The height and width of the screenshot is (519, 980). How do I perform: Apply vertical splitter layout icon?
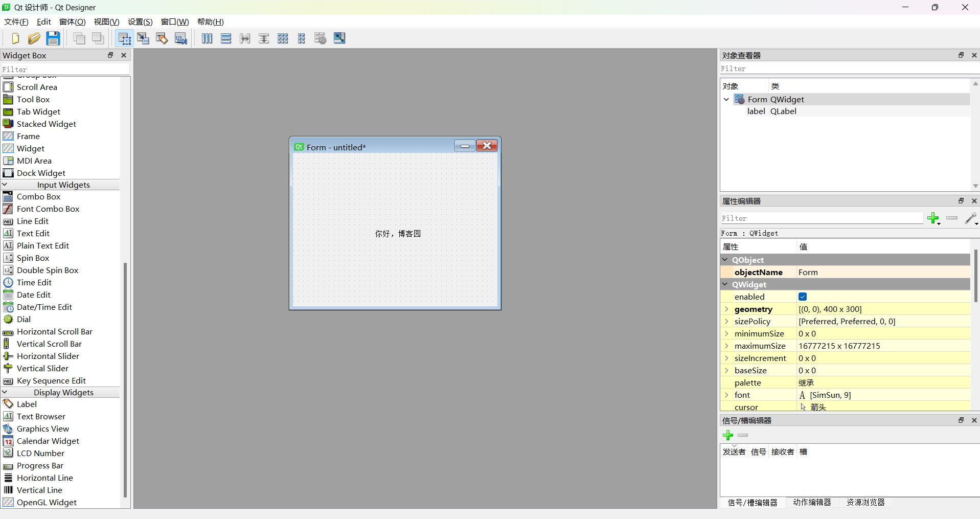pyautogui.click(x=264, y=38)
